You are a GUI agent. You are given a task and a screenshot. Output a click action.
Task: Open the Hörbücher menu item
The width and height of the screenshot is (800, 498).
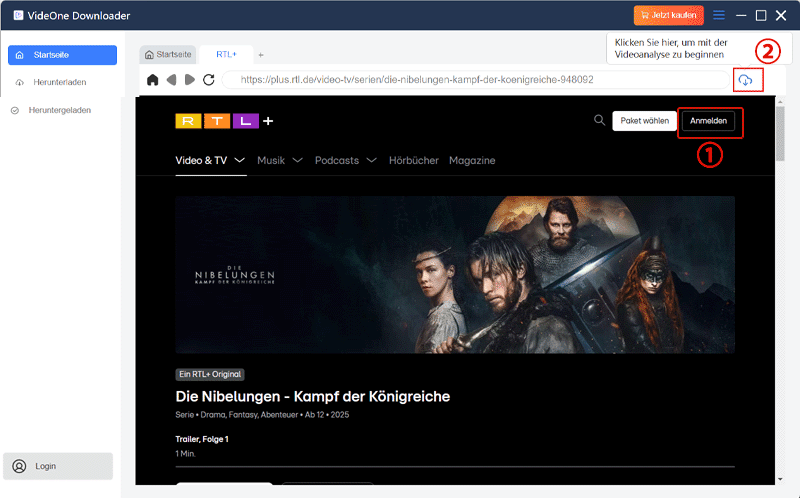414,161
